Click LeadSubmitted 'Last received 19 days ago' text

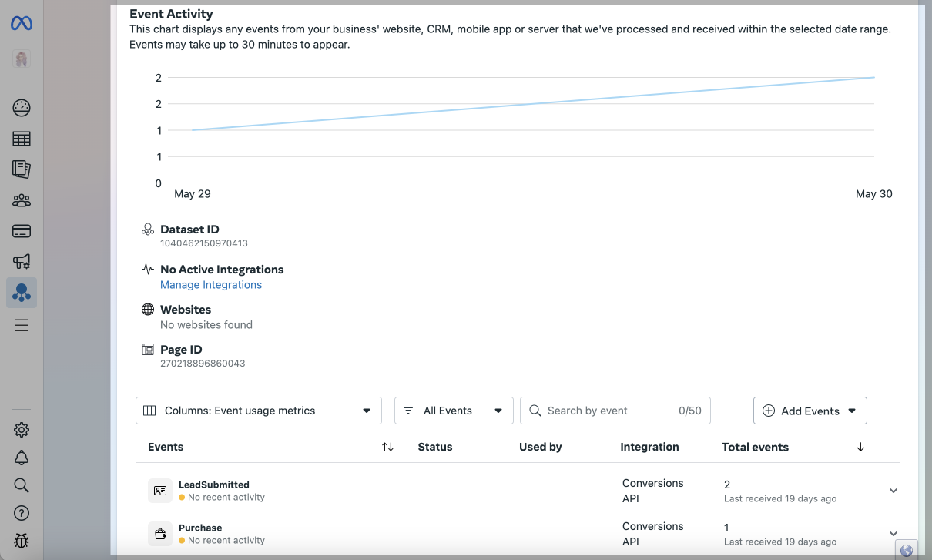780,499
